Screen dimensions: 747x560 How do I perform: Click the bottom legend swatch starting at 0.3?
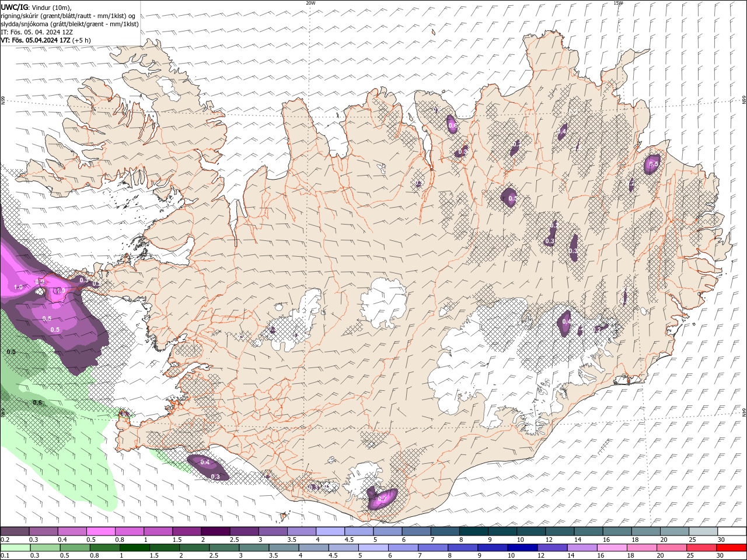(x=46, y=548)
